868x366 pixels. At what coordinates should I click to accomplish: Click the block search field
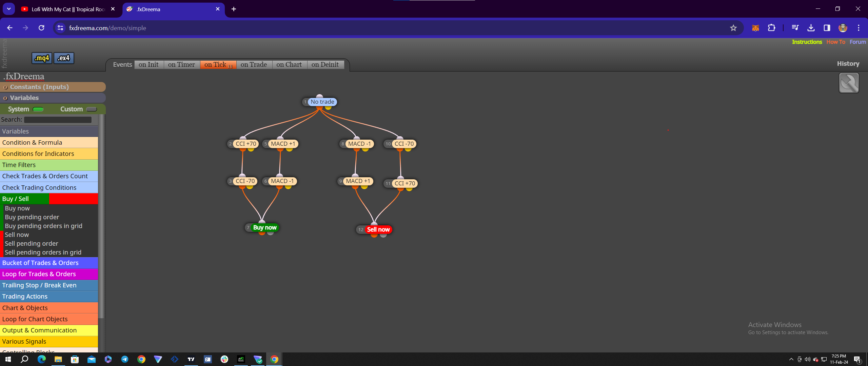[x=58, y=120]
